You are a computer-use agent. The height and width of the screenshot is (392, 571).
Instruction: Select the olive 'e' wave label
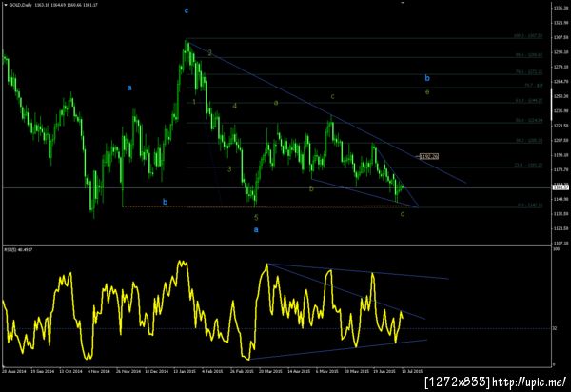tap(427, 92)
